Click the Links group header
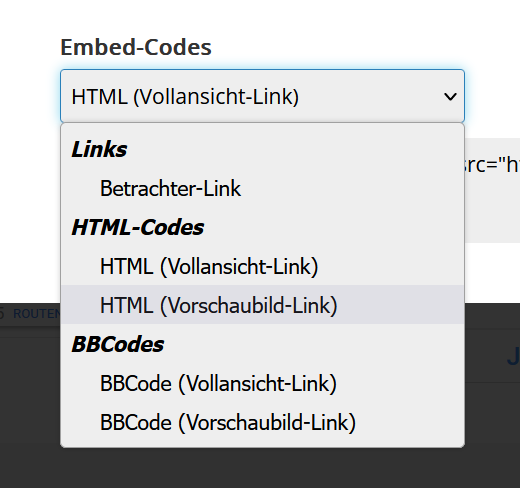 pyautogui.click(x=99, y=149)
